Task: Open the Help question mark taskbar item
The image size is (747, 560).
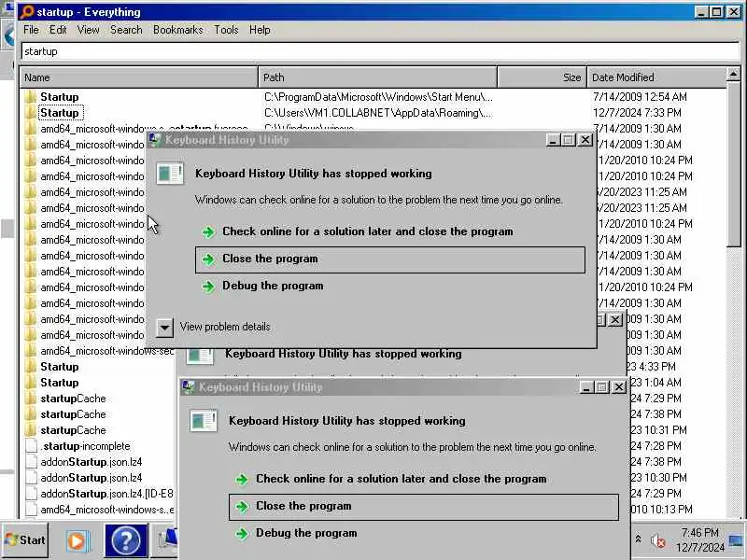Action: [126, 540]
